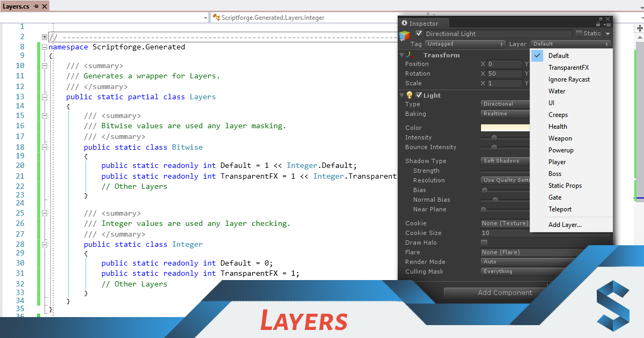
Task: Click the GameObject cube icon in Inspector
Action: 405,36
